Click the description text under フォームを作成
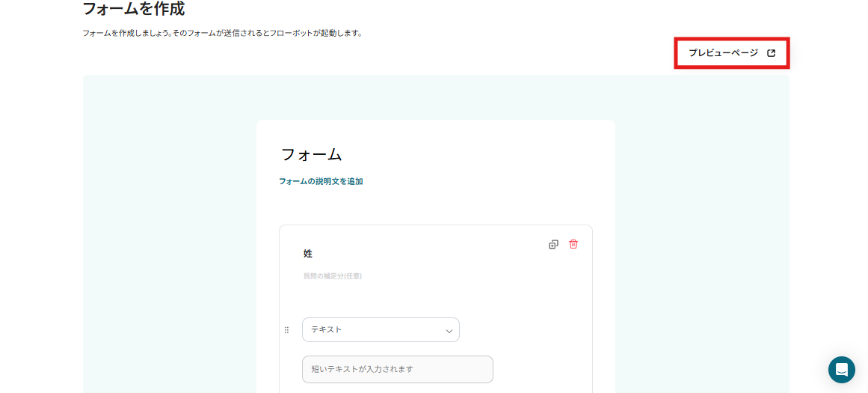This screenshot has width=868, height=393. coord(222,33)
